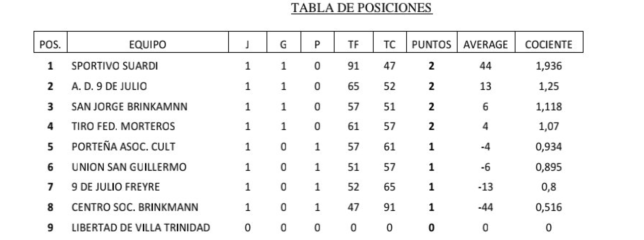Image resolution: width=644 pixels, height=240 pixels.
Task: Click TIRO FED. MORTEROS team name
Action: click(x=123, y=126)
